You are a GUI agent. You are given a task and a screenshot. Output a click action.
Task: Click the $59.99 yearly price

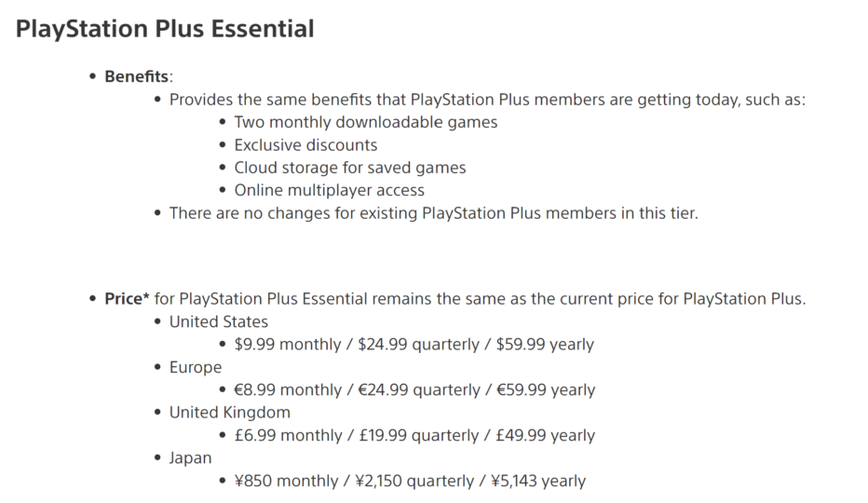coord(545,344)
